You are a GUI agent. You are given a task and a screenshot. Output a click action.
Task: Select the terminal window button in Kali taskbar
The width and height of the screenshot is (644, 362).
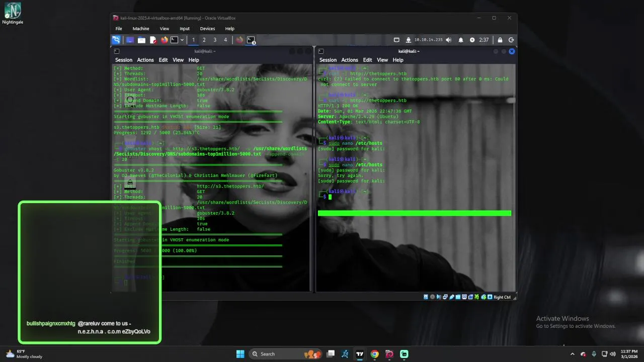pyautogui.click(x=251, y=40)
